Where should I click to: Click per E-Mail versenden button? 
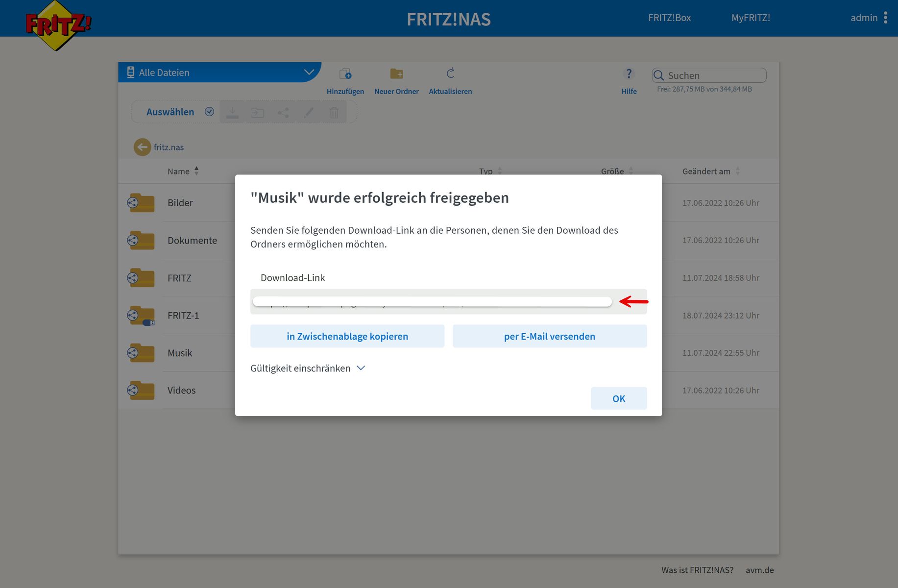550,336
